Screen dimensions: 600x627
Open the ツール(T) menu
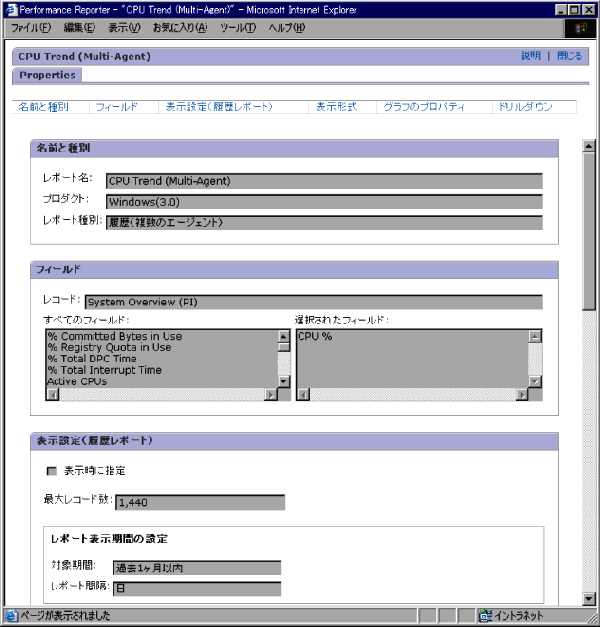[x=238, y=28]
